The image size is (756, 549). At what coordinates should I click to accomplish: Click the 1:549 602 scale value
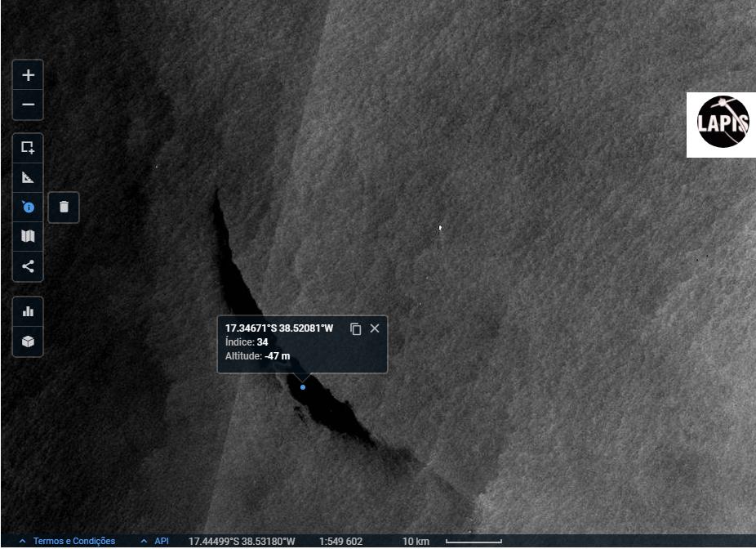pos(340,542)
